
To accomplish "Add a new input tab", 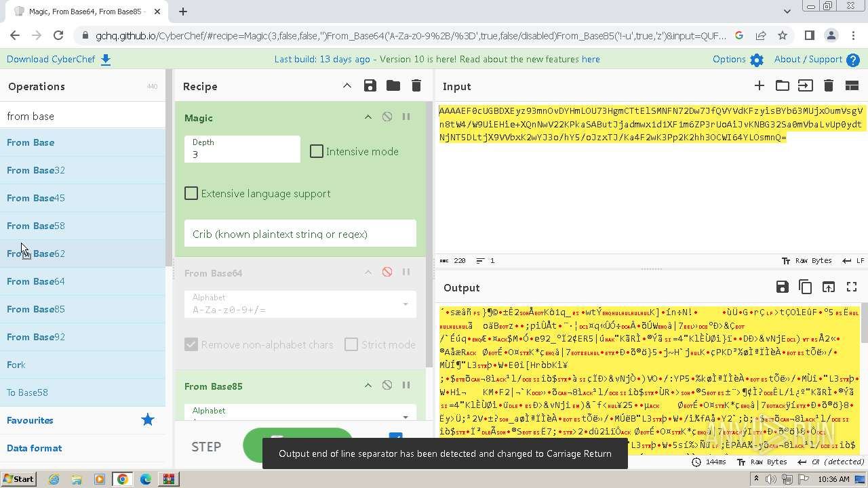I will (759, 85).
